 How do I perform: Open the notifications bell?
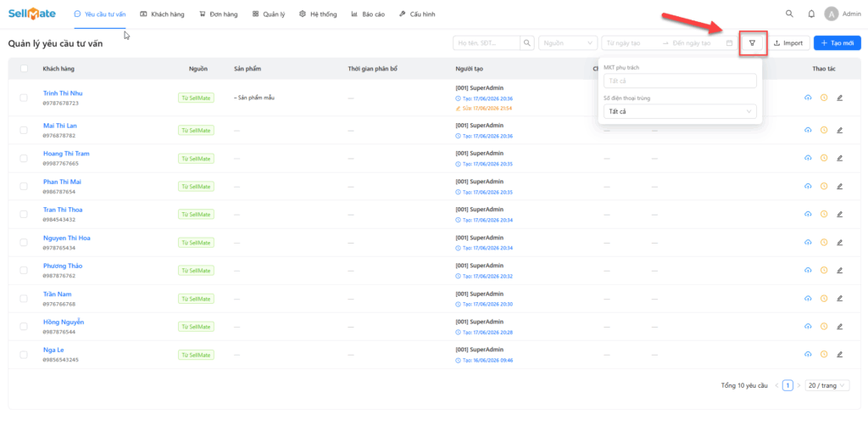(x=811, y=14)
